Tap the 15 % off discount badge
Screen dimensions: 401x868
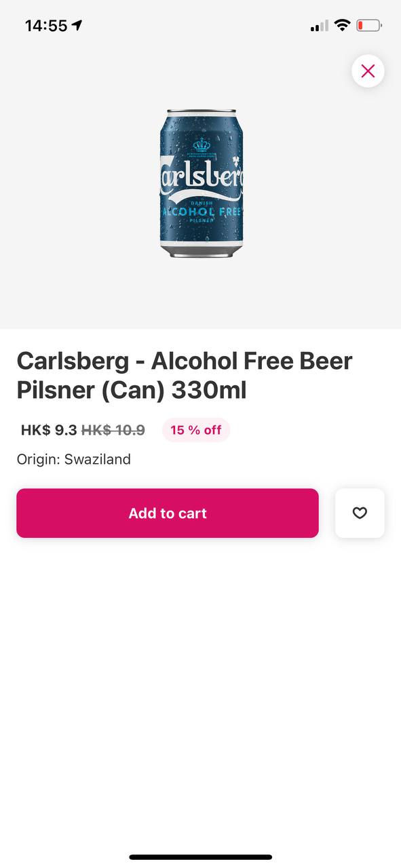point(196,430)
